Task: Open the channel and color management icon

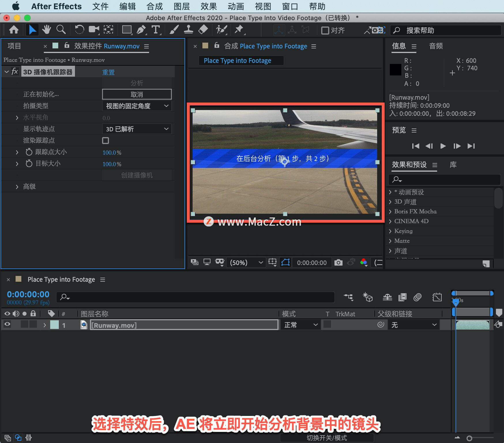Action: (x=364, y=262)
